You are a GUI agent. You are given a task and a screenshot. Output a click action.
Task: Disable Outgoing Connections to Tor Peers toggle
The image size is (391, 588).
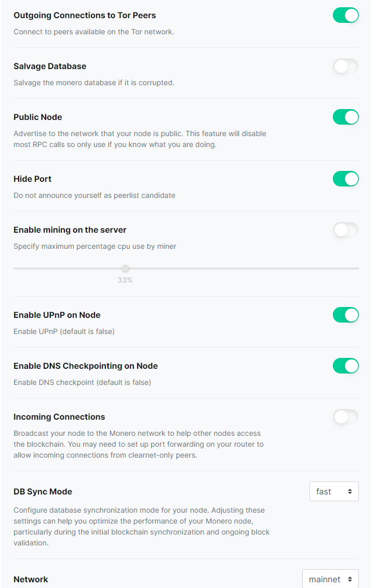(345, 15)
